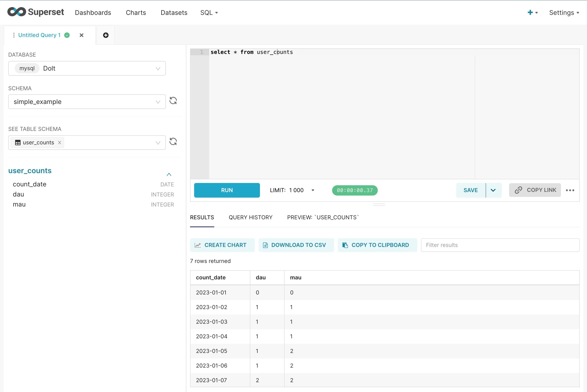Create a chart from results

point(222,245)
